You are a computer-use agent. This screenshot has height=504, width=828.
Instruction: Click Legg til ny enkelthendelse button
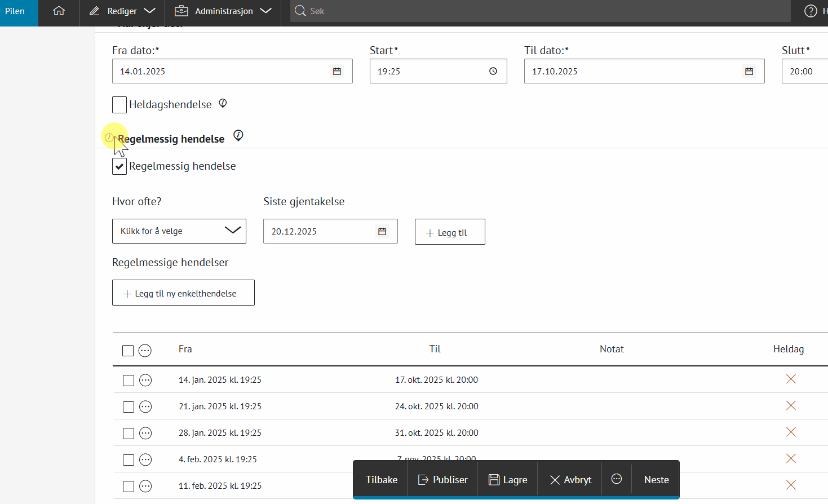point(183,293)
